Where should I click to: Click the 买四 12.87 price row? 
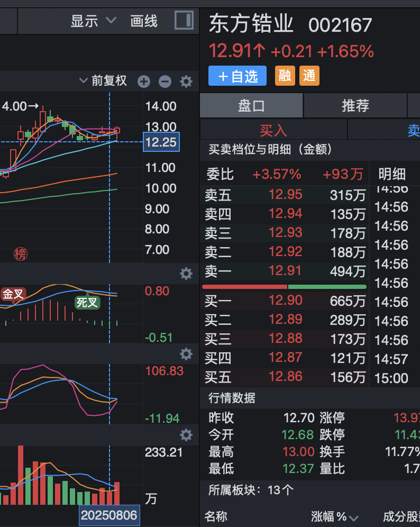pyautogui.click(x=284, y=358)
